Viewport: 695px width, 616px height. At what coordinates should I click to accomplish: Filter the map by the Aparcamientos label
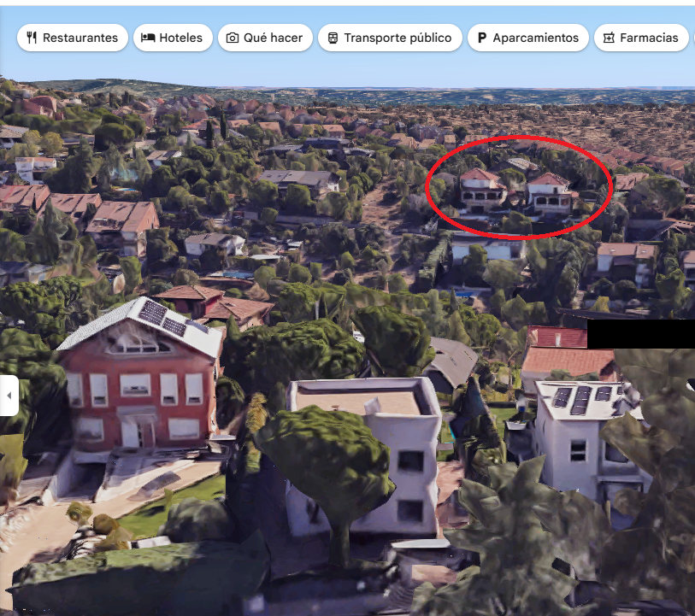tap(535, 38)
